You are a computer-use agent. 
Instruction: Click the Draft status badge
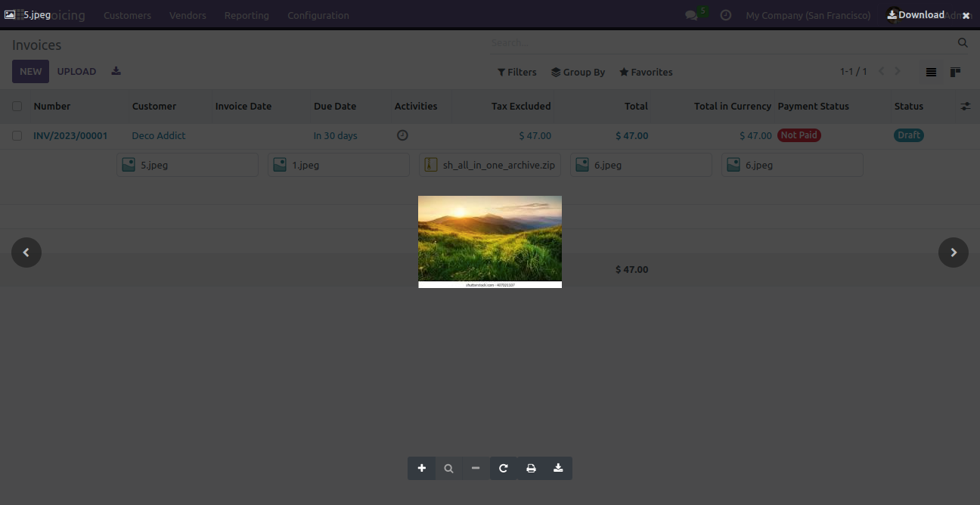[909, 135]
